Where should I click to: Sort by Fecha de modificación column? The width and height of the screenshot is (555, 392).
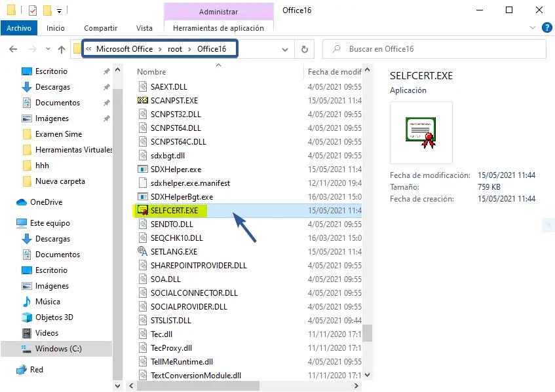point(334,72)
